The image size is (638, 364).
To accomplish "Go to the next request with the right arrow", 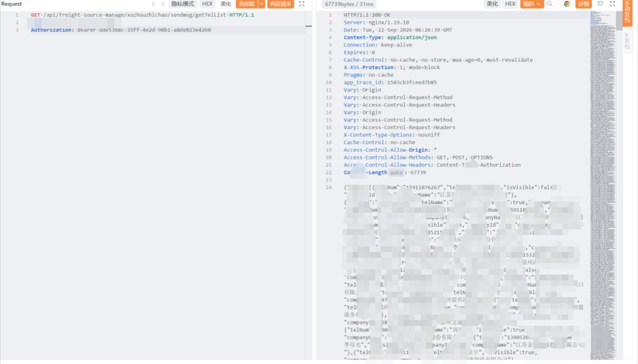I will click(x=163, y=4).
